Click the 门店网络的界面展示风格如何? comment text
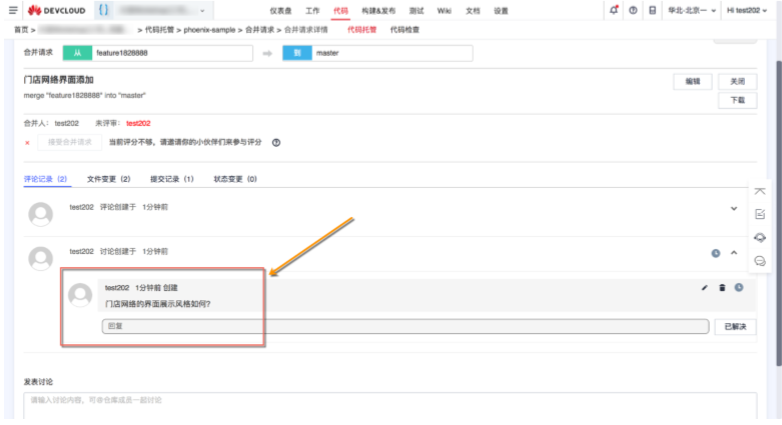This screenshot has width=782, height=425. [158, 304]
